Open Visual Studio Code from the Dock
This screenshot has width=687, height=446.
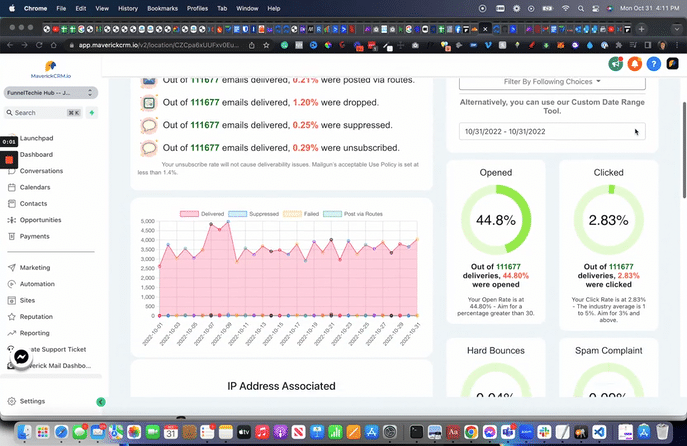click(x=599, y=432)
